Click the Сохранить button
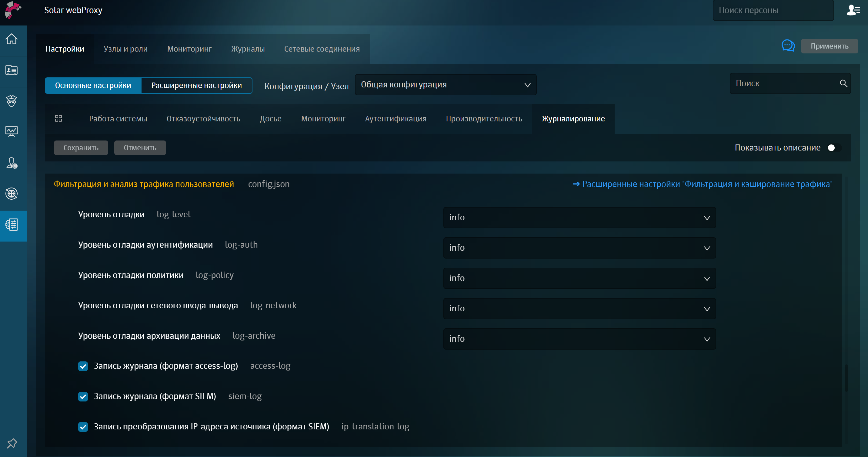The width and height of the screenshot is (868, 457). click(x=81, y=147)
